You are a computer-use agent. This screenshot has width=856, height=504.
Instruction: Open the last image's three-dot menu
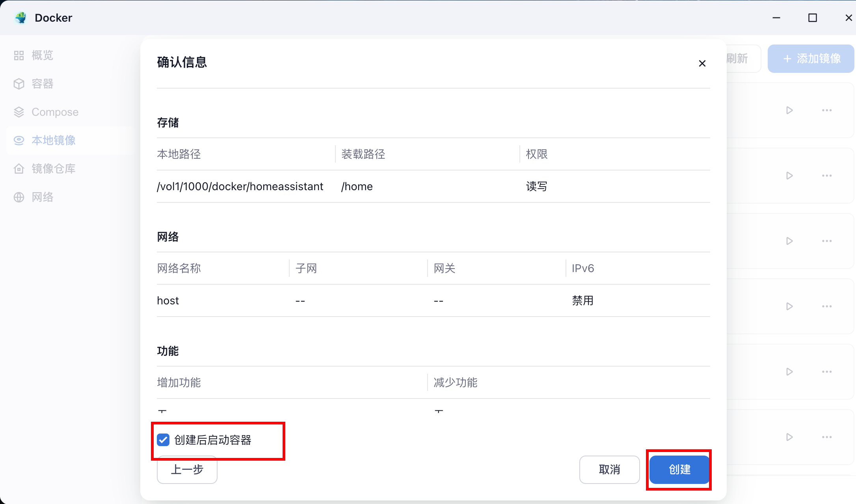[x=827, y=437]
